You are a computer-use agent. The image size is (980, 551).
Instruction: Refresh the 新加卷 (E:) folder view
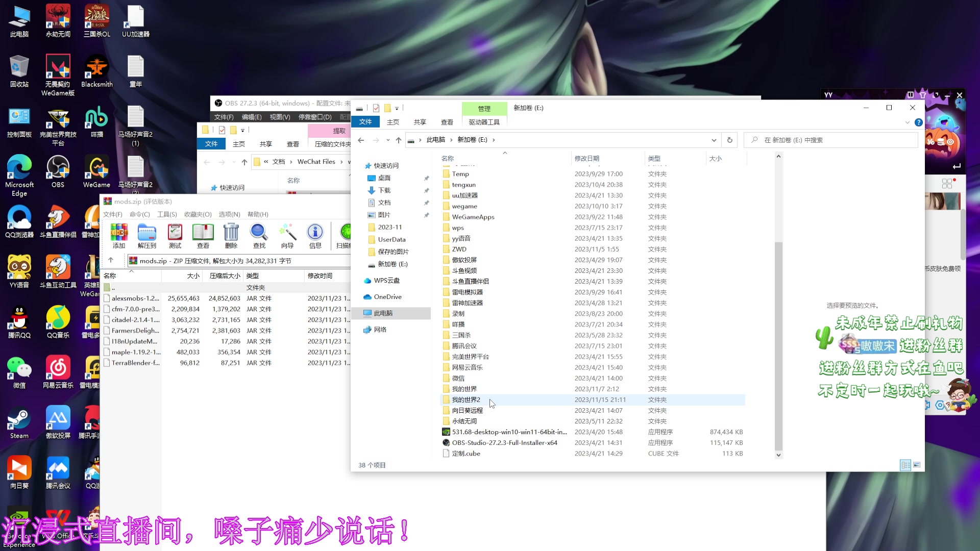pos(729,140)
